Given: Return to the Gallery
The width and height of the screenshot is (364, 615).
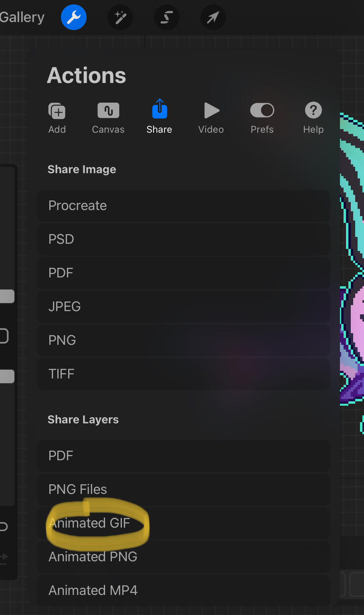Looking at the screenshot, I should [x=22, y=17].
